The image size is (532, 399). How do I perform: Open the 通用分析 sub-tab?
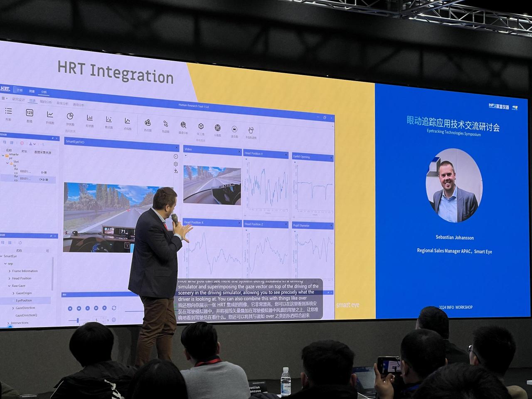[x=79, y=105]
